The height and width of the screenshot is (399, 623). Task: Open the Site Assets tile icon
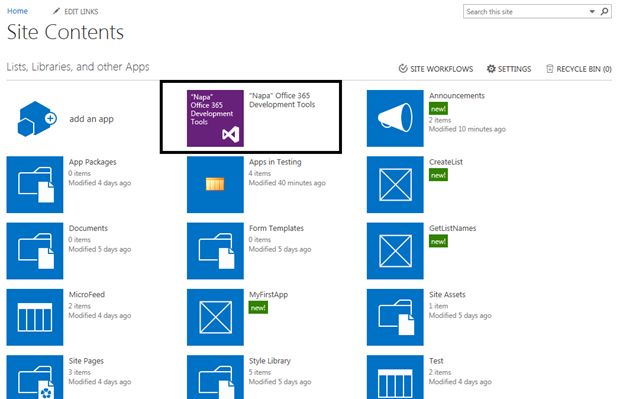(395, 317)
